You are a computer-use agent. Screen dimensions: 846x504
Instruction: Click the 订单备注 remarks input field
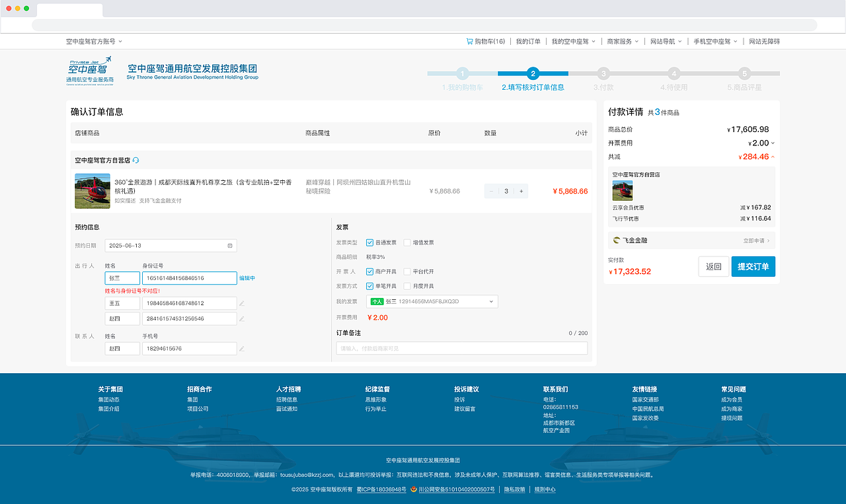tap(462, 347)
